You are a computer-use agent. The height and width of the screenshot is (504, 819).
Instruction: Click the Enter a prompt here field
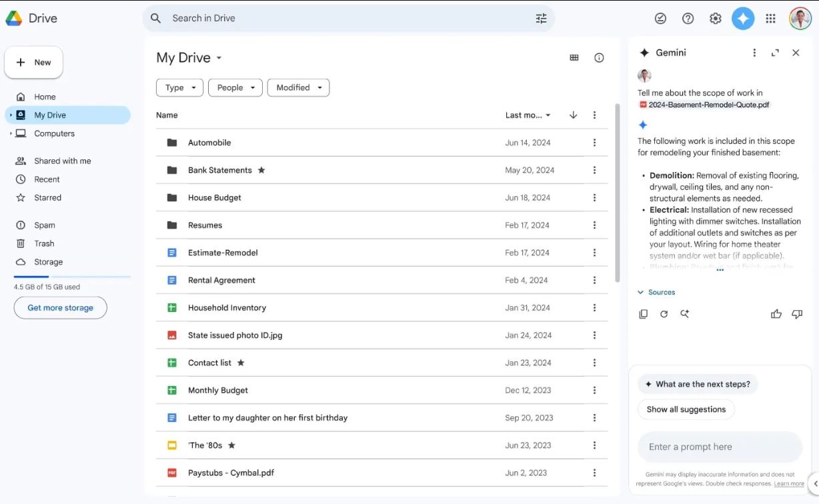coord(720,447)
